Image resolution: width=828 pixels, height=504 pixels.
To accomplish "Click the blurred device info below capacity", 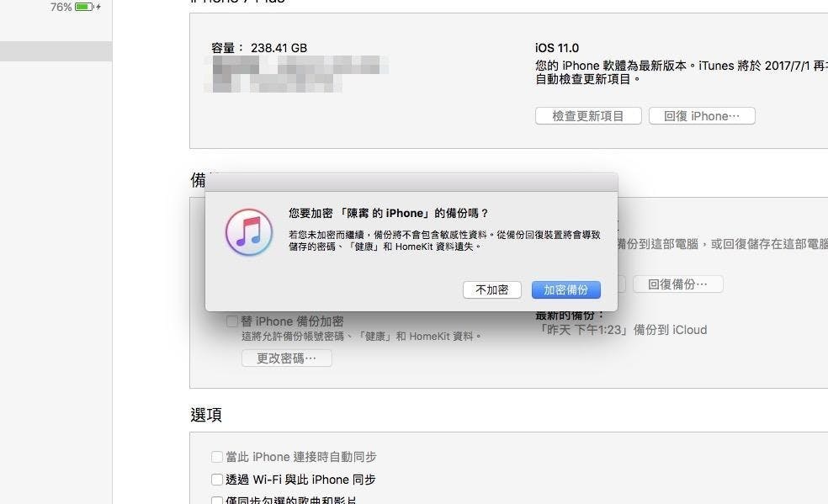I will coord(296,74).
